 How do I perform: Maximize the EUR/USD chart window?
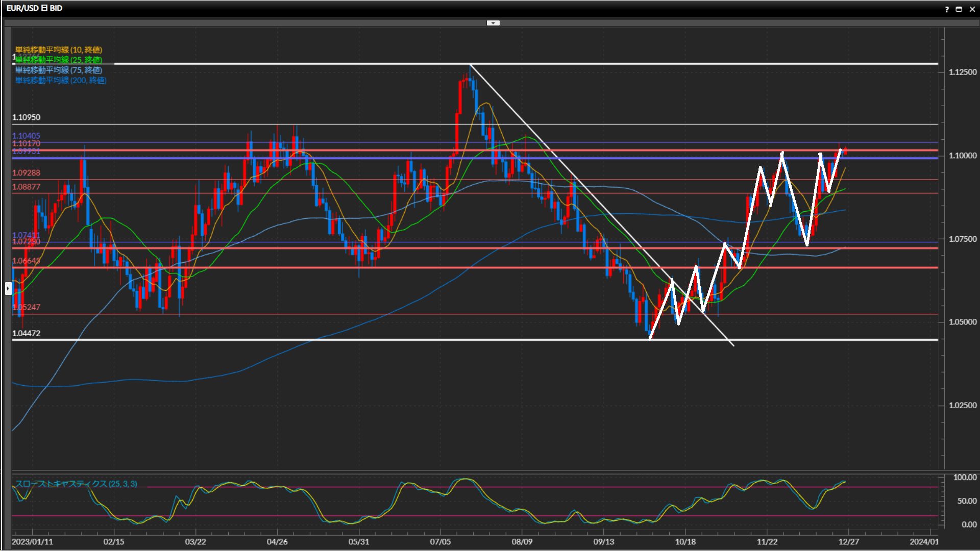(x=959, y=9)
